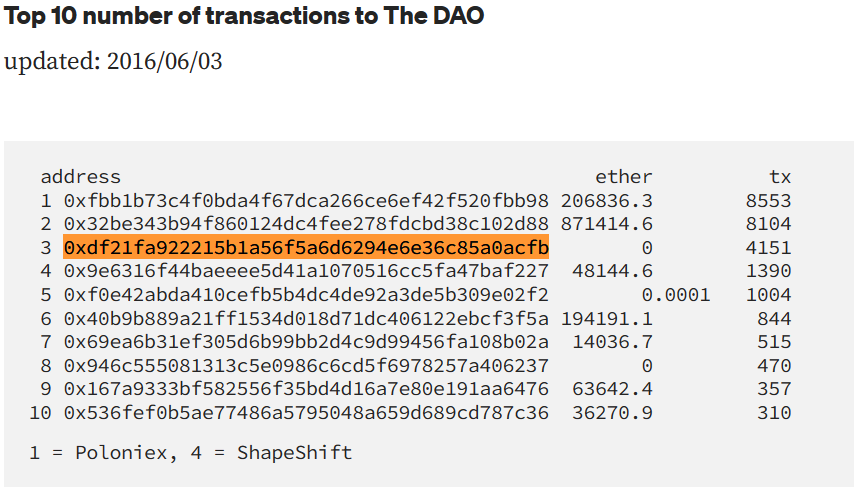This screenshot has width=862, height=488.
Task: Select the address starting with 0x32be343b
Action: 306,224
